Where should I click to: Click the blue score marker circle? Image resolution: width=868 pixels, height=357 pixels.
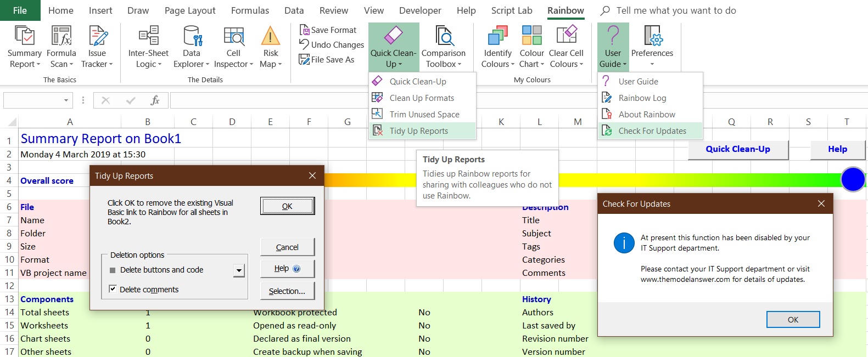click(x=853, y=179)
